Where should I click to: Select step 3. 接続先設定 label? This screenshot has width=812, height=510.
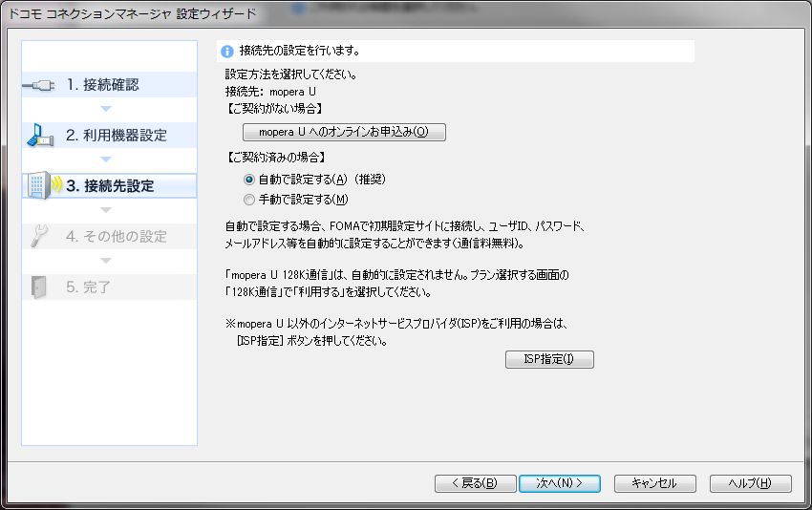pyautogui.click(x=110, y=186)
